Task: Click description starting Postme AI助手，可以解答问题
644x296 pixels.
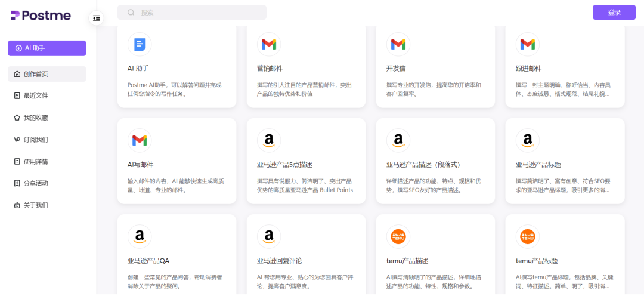Action: 175,89
